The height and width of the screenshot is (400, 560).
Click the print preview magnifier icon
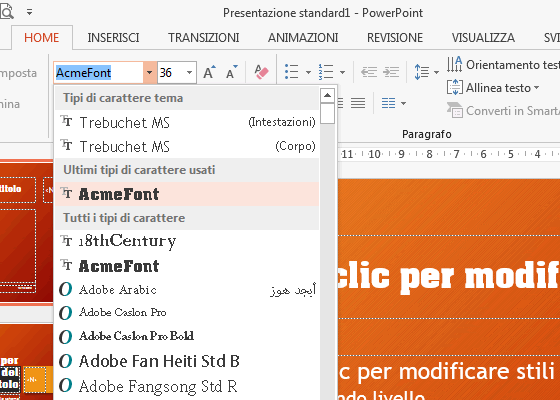tap(6, 11)
